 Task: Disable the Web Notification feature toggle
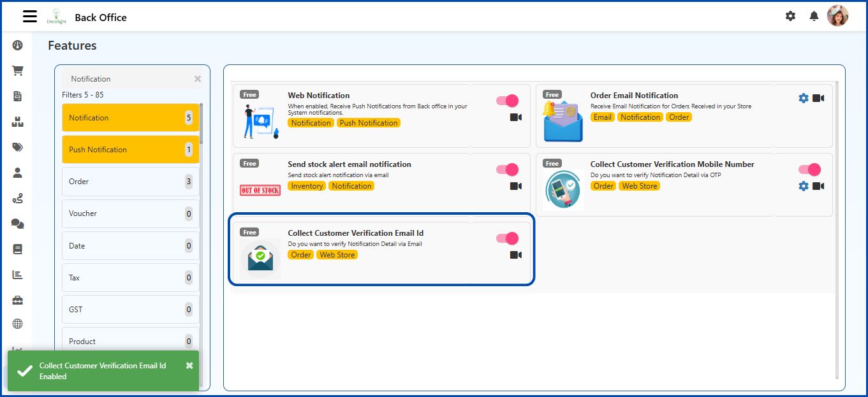pyautogui.click(x=507, y=100)
